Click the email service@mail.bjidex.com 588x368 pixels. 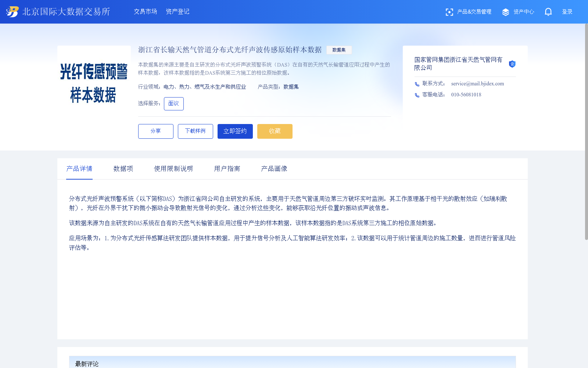coord(477,84)
